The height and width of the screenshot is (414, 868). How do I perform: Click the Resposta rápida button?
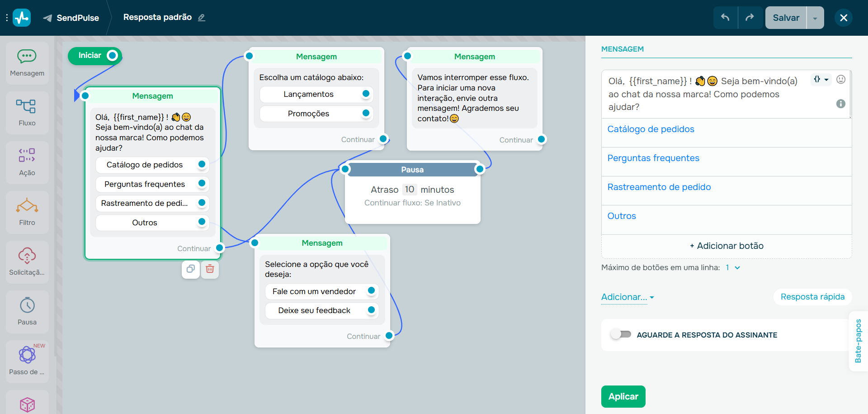coord(812,297)
